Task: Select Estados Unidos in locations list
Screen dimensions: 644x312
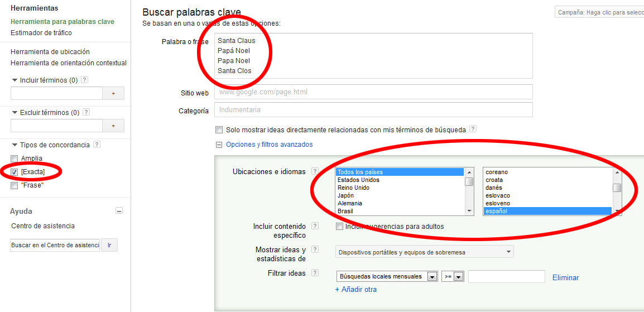Action: 400,180
